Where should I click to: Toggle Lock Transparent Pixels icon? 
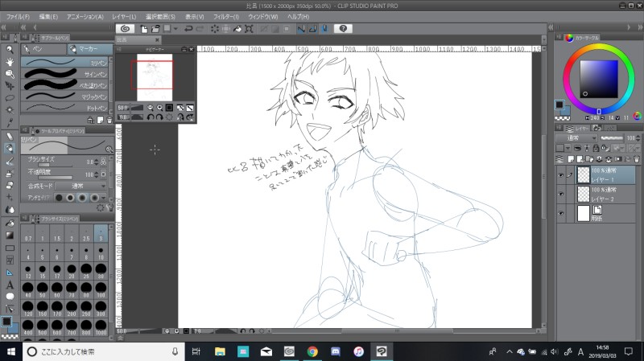(605, 148)
